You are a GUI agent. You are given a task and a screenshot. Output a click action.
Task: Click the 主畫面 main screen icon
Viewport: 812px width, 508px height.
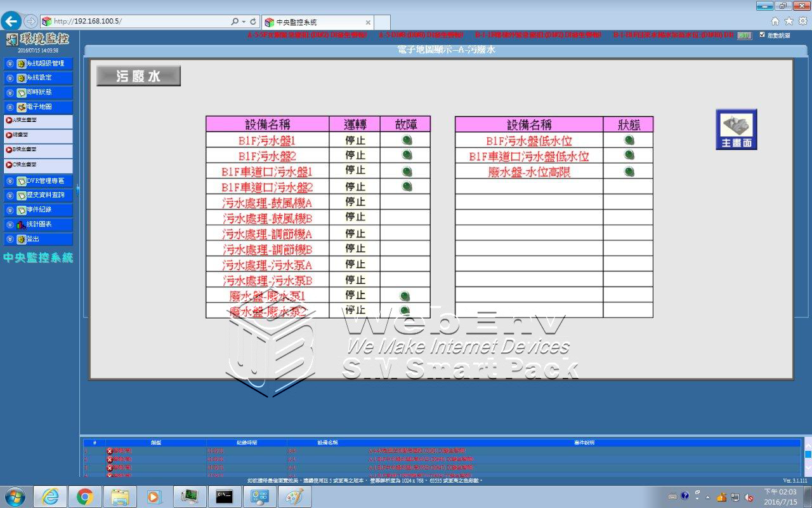pyautogui.click(x=737, y=130)
